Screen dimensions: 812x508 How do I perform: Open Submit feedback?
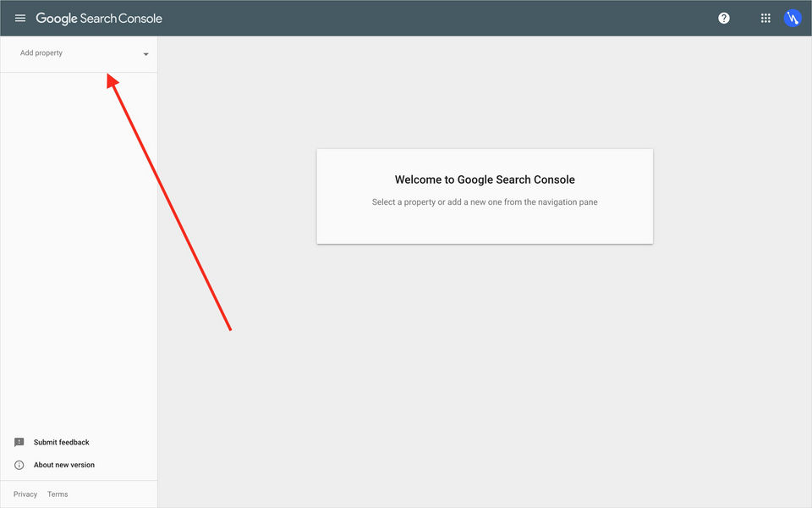point(61,442)
